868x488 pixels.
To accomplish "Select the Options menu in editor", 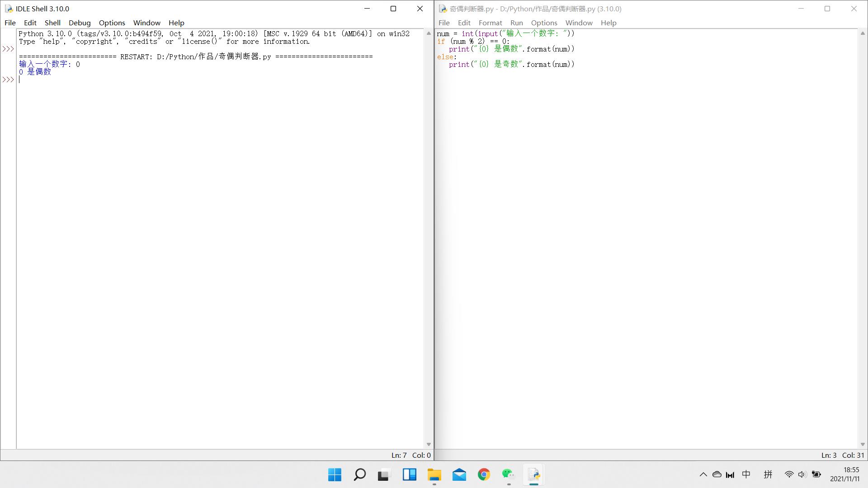I will (544, 23).
